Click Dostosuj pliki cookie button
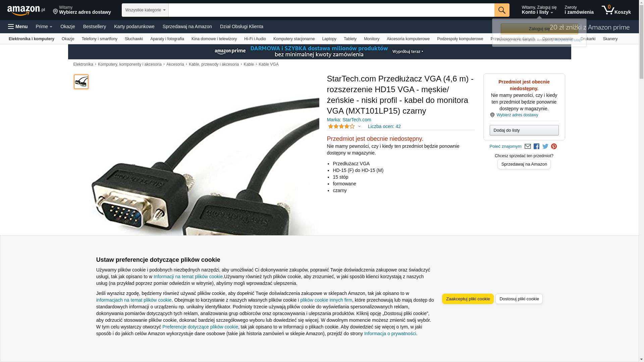This screenshot has width=644, height=362. [519, 299]
